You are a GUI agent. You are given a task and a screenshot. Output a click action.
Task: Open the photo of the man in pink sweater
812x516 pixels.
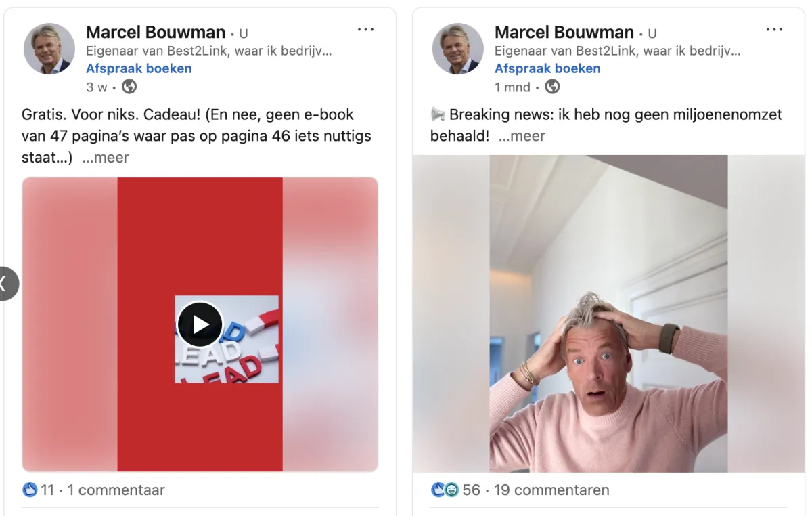pyautogui.click(x=608, y=314)
